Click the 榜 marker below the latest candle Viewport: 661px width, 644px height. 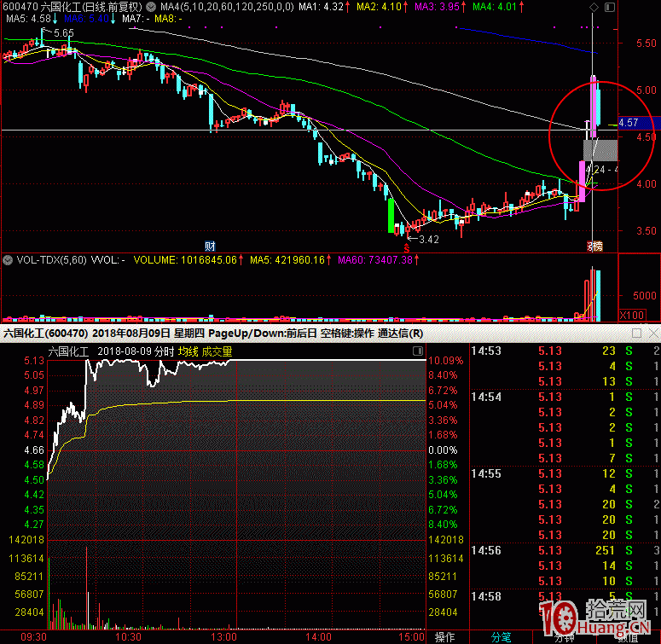tap(597, 247)
